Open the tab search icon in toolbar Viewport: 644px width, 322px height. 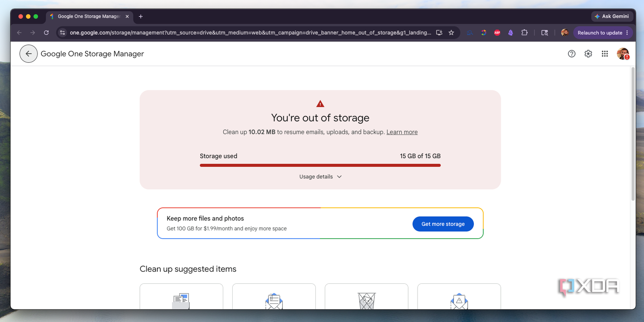pyautogui.click(x=544, y=33)
